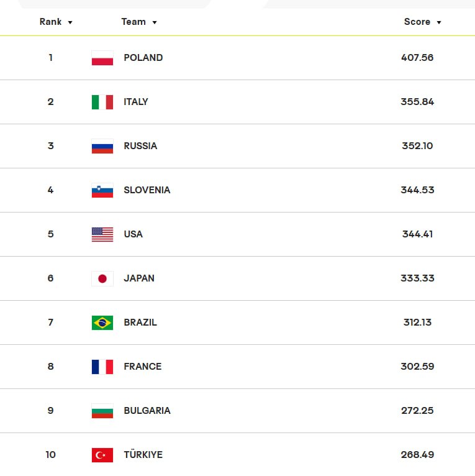This screenshot has width=475, height=476.
Task: Click the Bulgaria flag icon
Action: (x=102, y=411)
